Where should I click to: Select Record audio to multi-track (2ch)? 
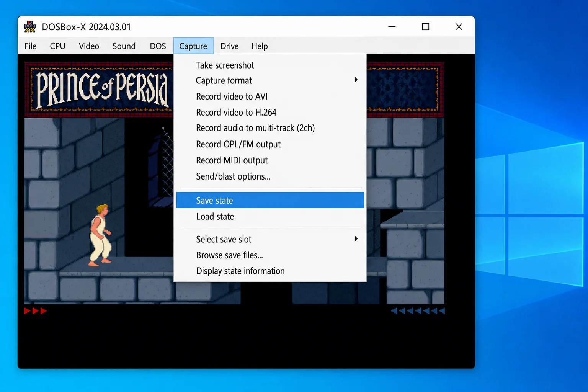(x=270, y=128)
